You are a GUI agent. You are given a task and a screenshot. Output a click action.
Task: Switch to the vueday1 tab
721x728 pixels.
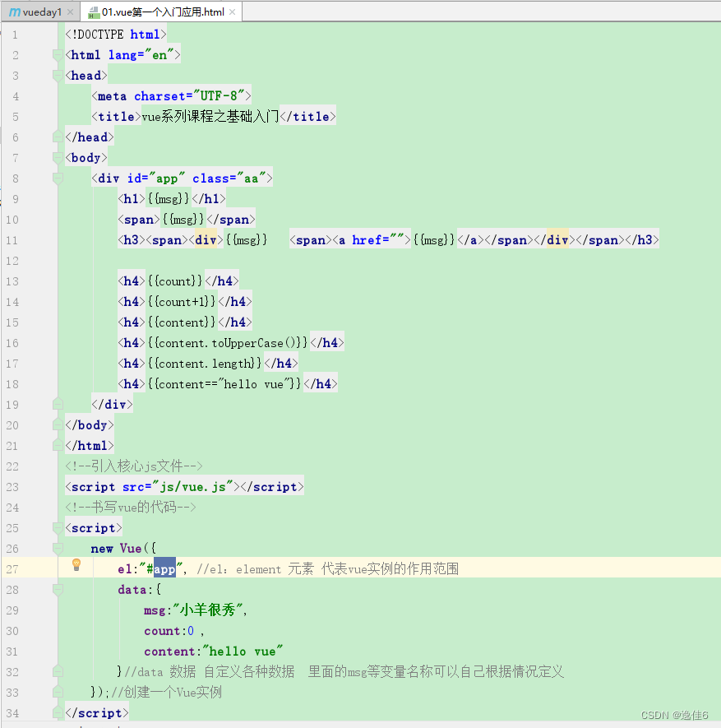41,12
